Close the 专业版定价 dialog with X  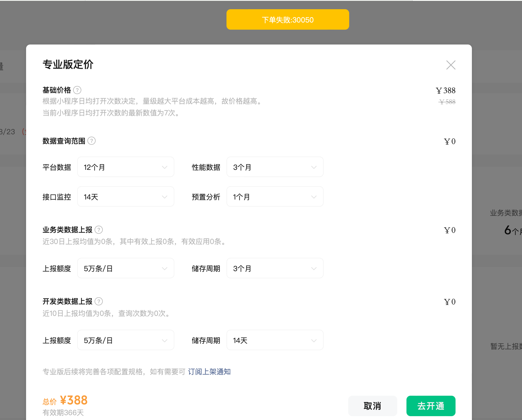tap(451, 65)
